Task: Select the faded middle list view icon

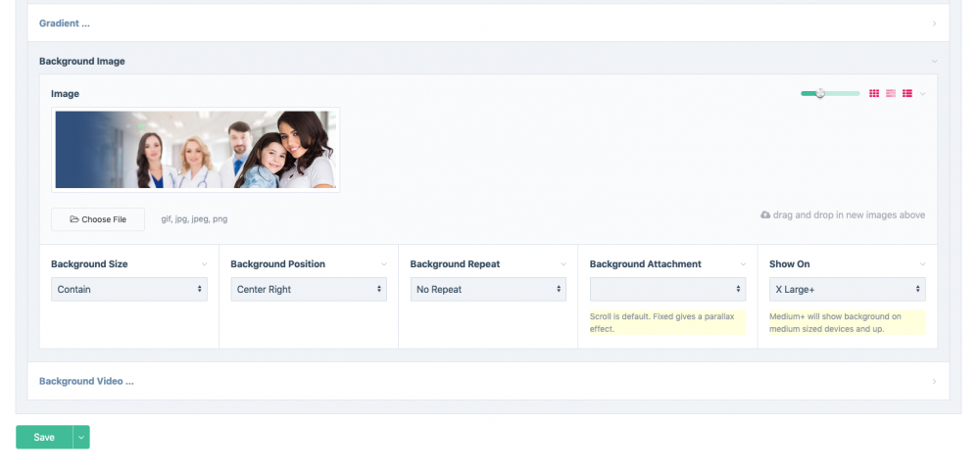Action: coord(891,93)
